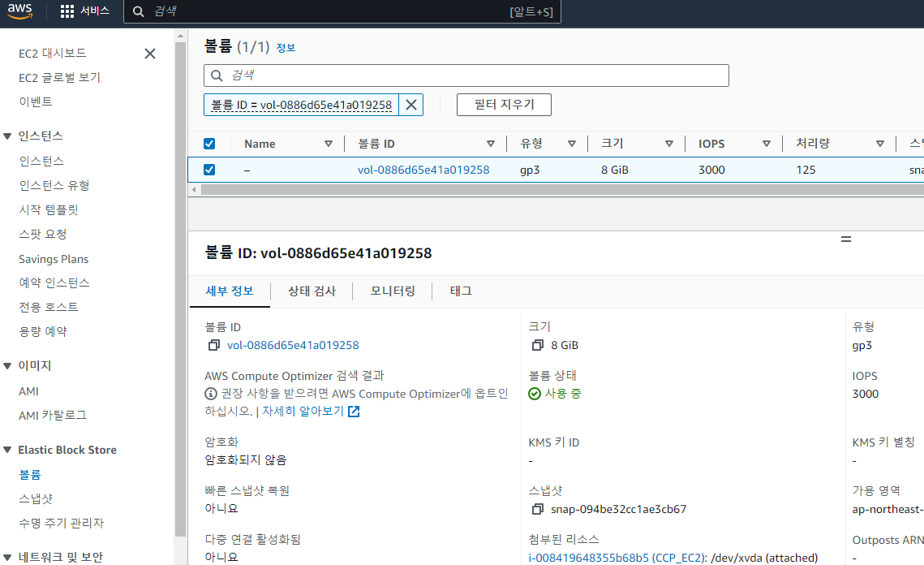Click the green 사용 중 status icon
924x565 pixels.
pos(535,394)
